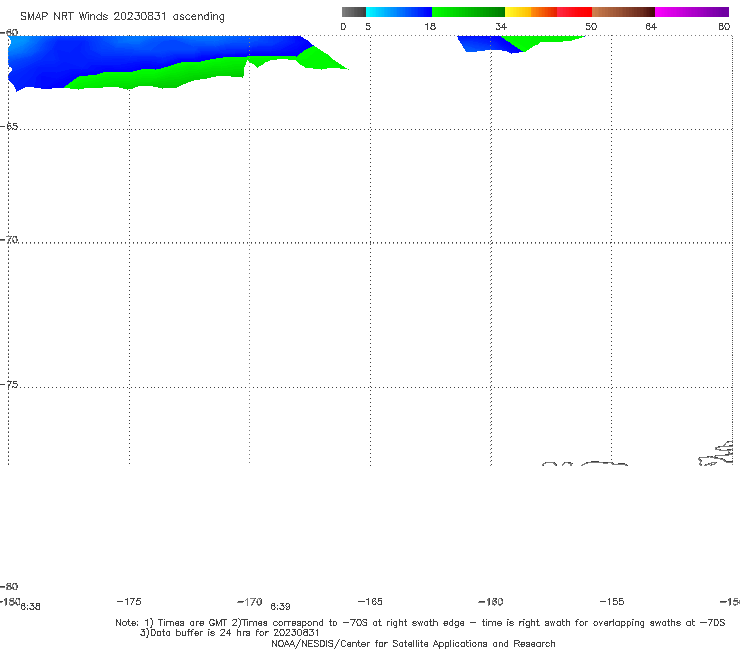
Task: Pick the gray segment of the wind color bar
Action: (354, 12)
